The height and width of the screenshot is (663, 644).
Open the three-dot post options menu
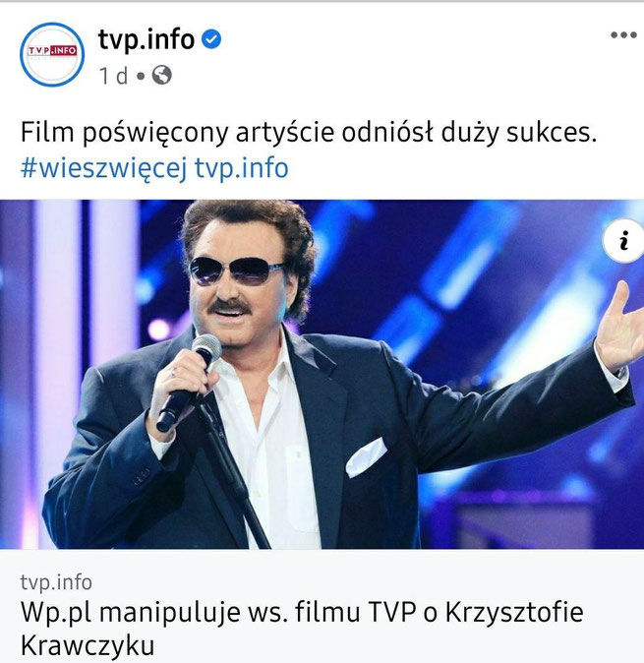[x=623, y=35]
